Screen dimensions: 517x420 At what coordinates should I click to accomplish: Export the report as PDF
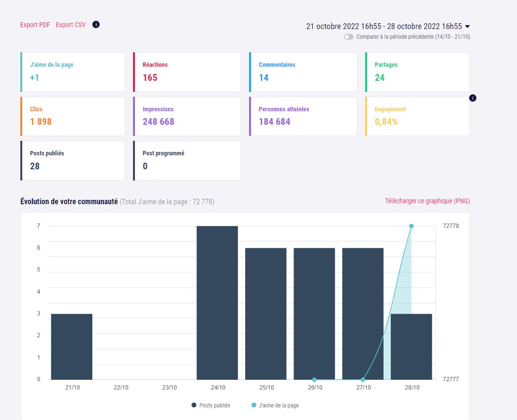click(35, 25)
